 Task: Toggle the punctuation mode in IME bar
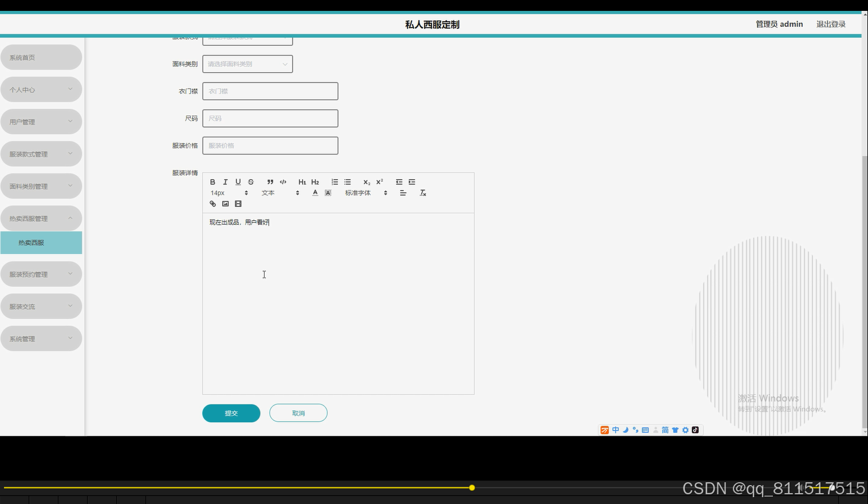pos(636,430)
